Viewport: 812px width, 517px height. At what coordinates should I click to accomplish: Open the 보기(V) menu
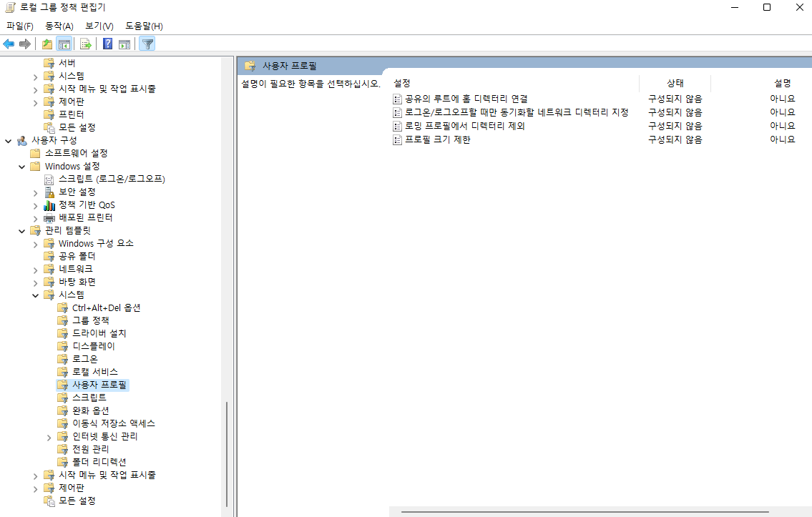click(99, 26)
